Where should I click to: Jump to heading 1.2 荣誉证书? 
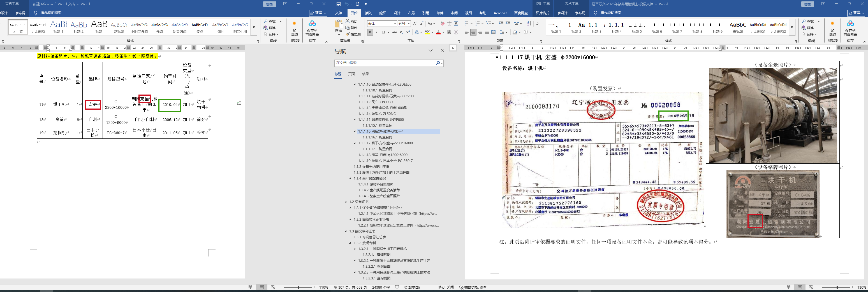358,202
